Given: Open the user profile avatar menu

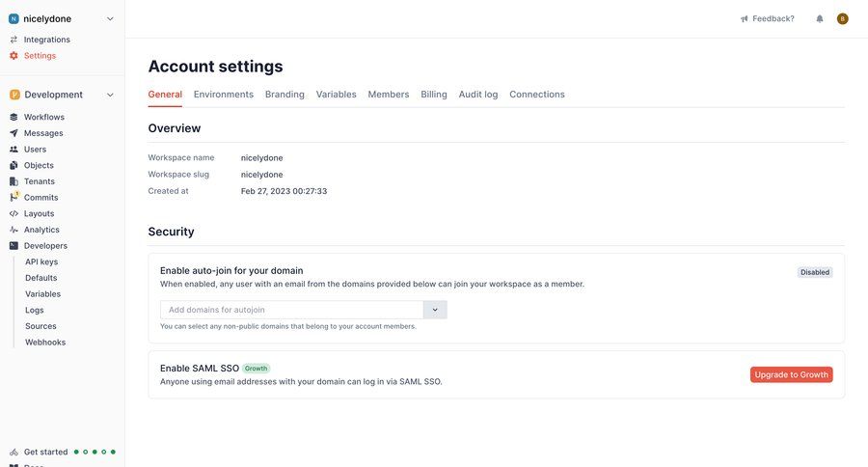Looking at the screenshot, I should tap(843, 19).
